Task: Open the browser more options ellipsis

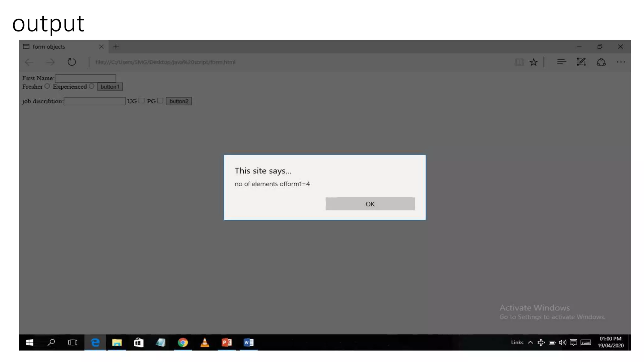Action: [621, 62]
